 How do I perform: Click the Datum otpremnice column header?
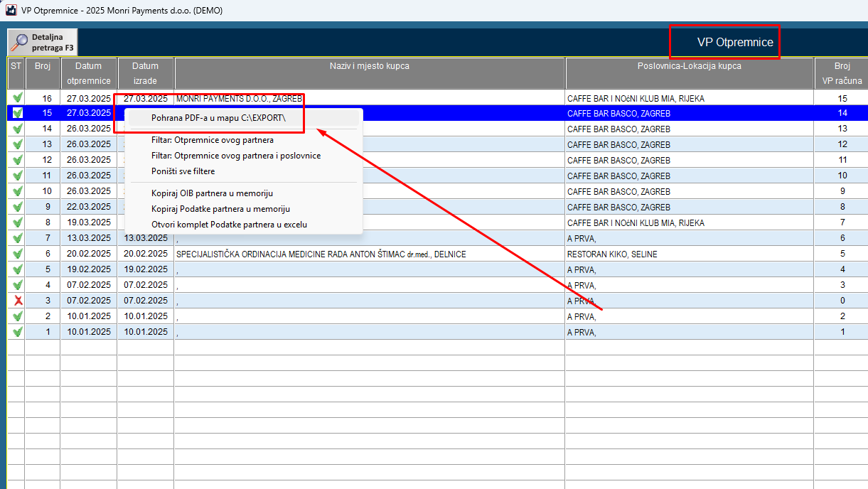pos(89,73)
